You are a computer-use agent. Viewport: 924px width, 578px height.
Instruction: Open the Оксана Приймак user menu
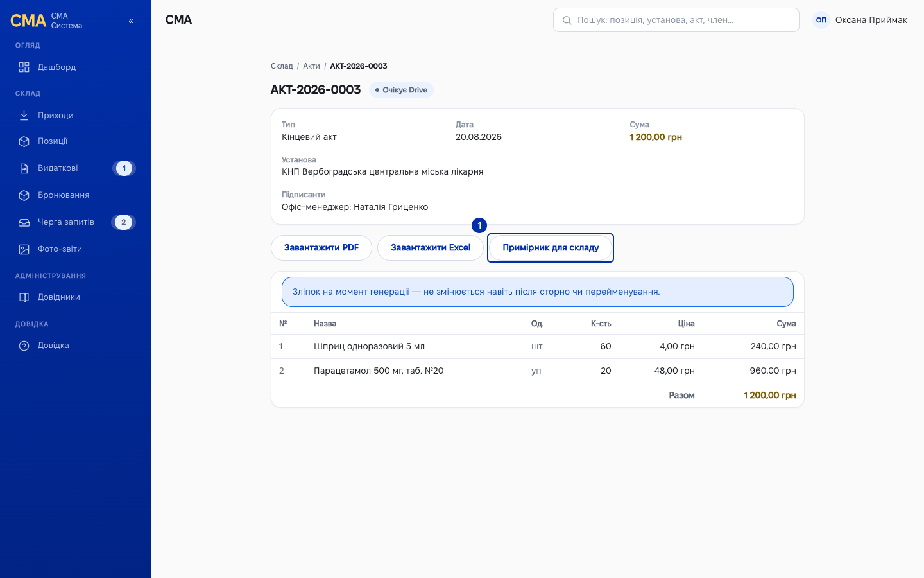(860, 20)
